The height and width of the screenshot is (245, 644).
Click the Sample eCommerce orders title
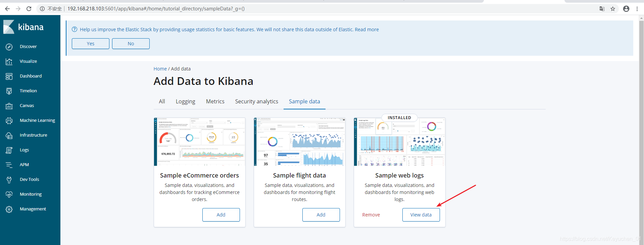pos(200,176)
